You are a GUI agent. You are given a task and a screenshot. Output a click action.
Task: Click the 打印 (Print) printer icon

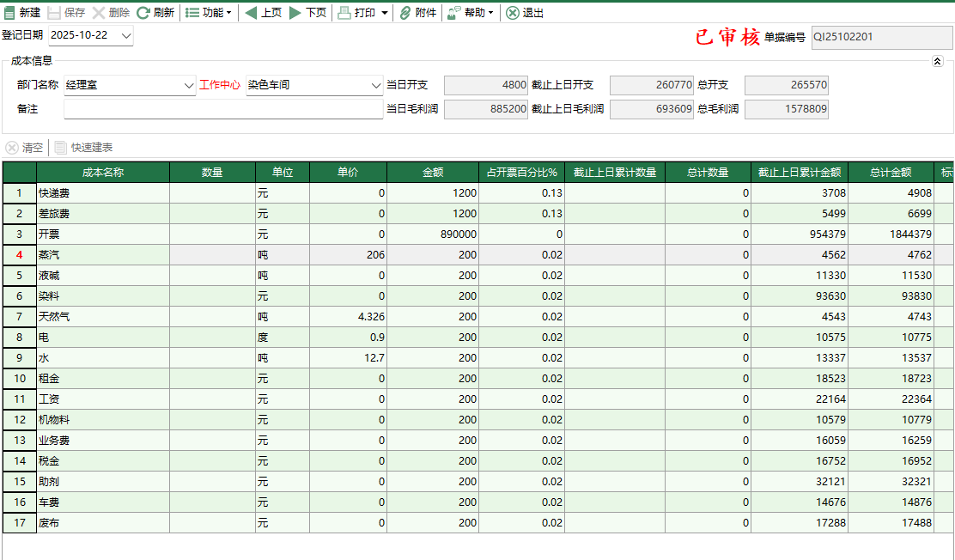(344, 13)
